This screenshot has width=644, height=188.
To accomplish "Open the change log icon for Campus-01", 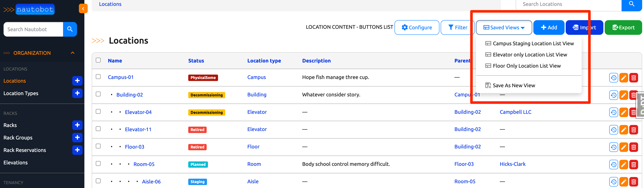I will 613,78.
